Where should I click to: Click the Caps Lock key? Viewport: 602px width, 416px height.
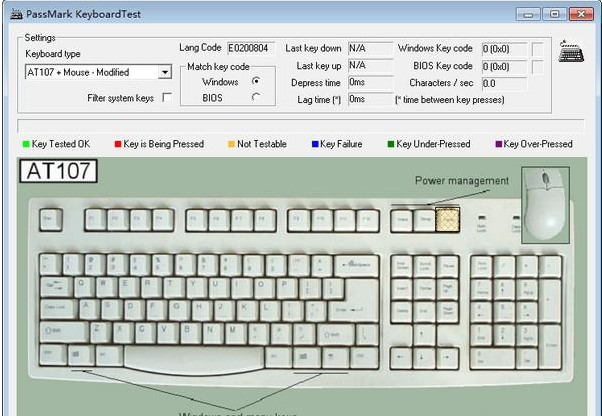tap(58, 309)
